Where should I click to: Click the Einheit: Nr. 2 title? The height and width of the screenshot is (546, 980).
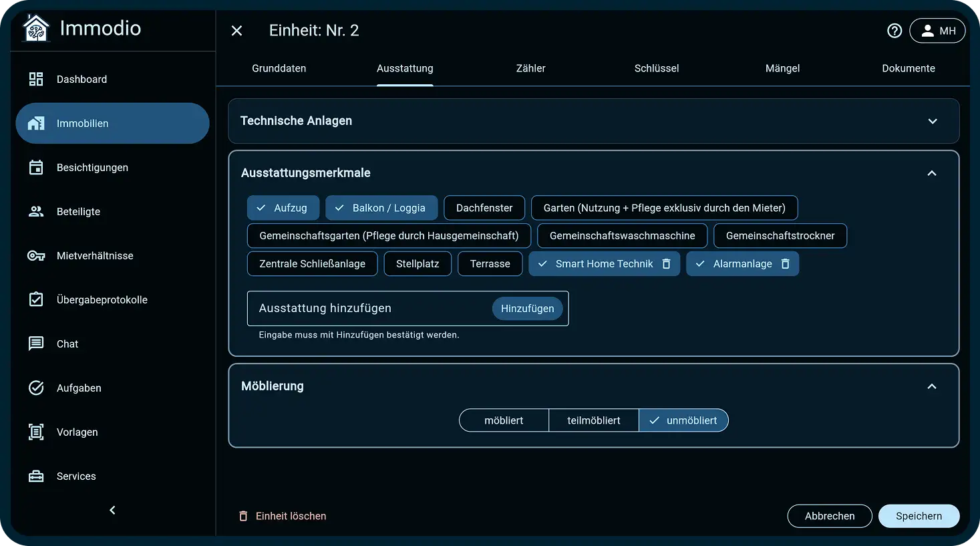(x=314, y=31)
